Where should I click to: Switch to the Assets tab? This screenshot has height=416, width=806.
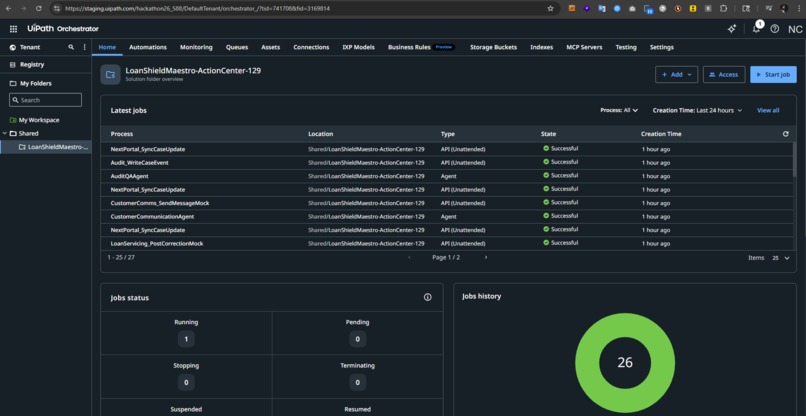270,47
